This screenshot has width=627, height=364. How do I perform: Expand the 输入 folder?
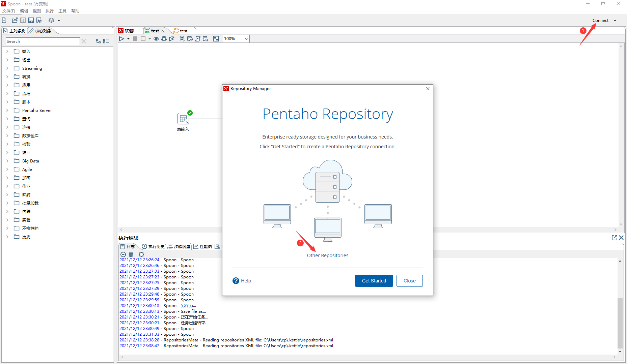point(7,51)
